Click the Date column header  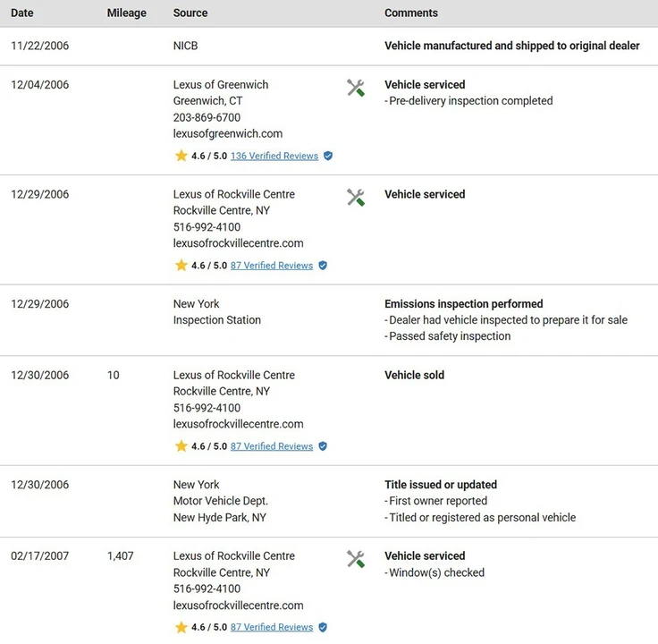(x=21, y=13)
